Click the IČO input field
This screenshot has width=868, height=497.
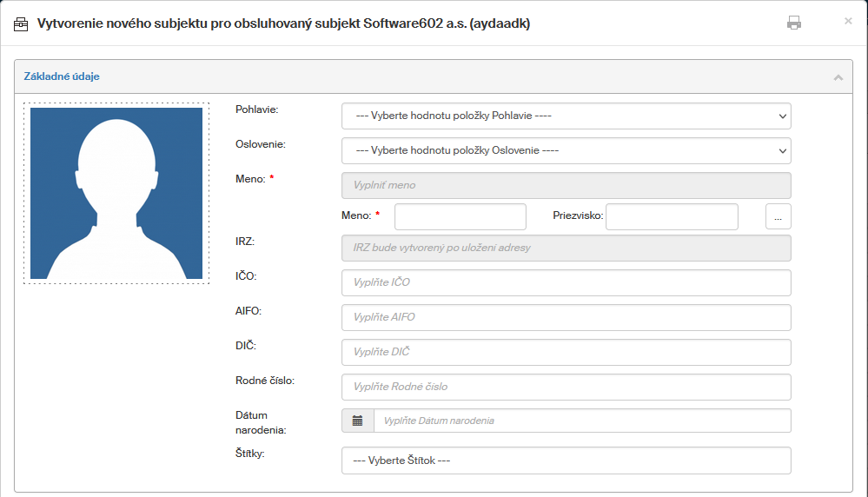click(x=566, y=282)
